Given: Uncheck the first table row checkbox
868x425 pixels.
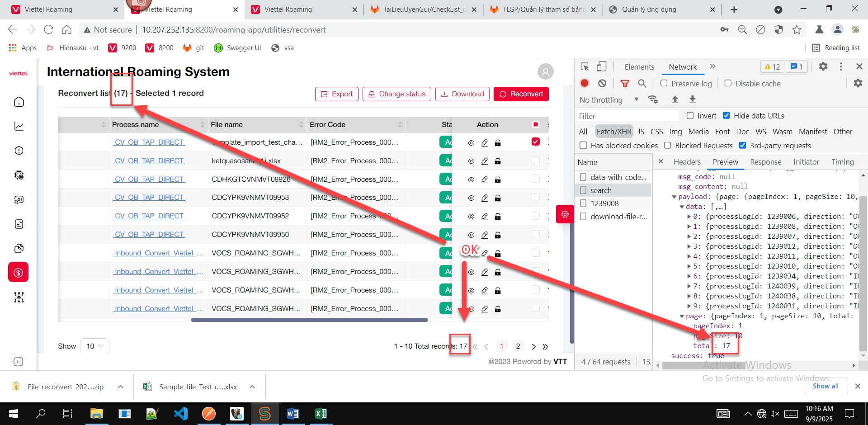Looking at the screenshot, I should click(536, 142).
